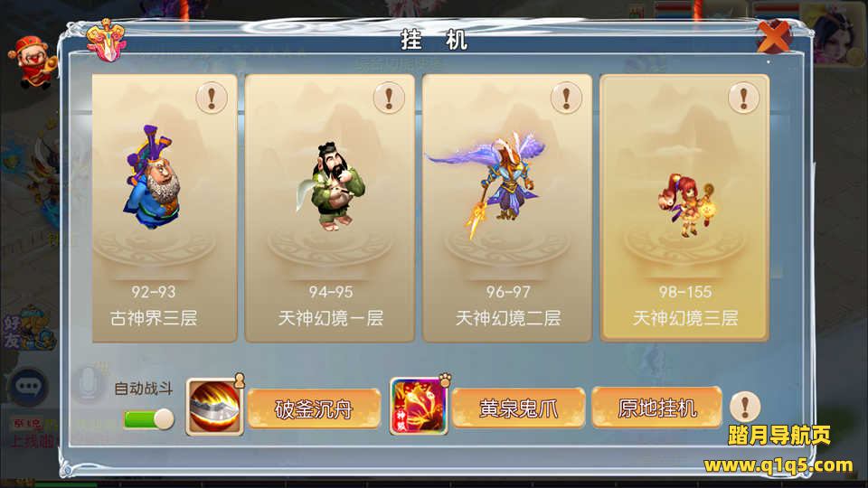The height and width of the screenshot is (488, 868).
Task: Open the God of Wealth mascot icon
Action: tap(33, 62)
